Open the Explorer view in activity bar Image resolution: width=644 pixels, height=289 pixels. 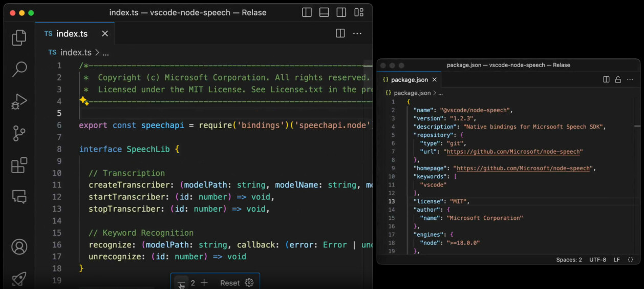[x=19, y=37]
